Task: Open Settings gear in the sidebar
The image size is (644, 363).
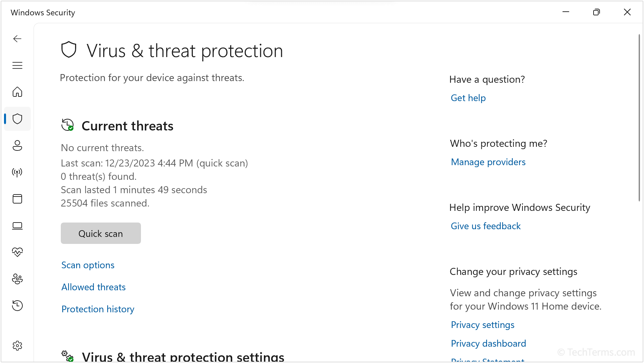Action: click(17, 346)
